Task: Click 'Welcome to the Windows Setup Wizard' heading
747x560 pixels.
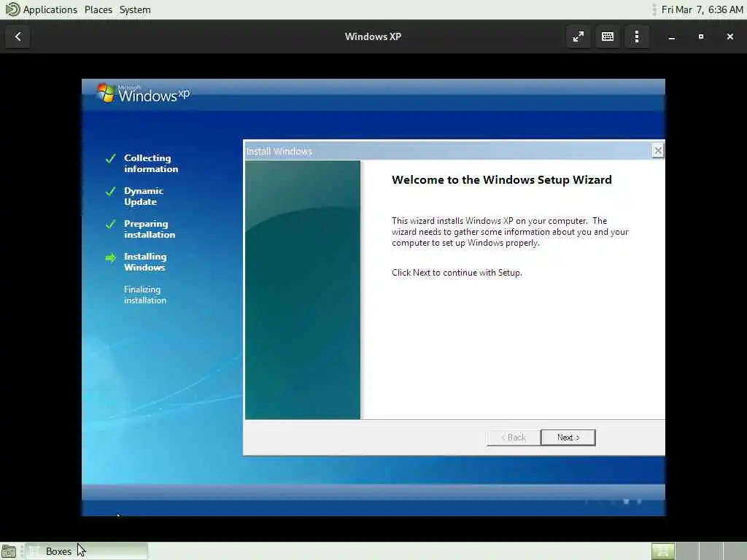Action: [502, 180]
